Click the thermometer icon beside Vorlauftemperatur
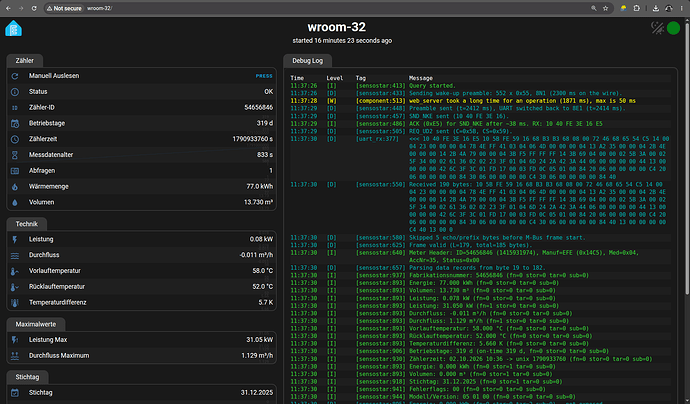The height and width of the screenshot is (404, 690). click(x=15, y=272)
